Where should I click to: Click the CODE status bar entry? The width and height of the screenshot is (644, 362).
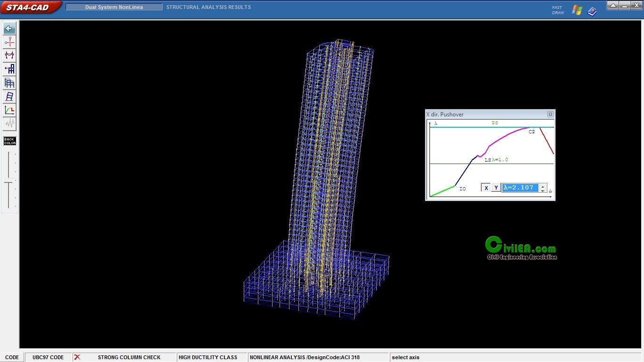click(12, 357)
